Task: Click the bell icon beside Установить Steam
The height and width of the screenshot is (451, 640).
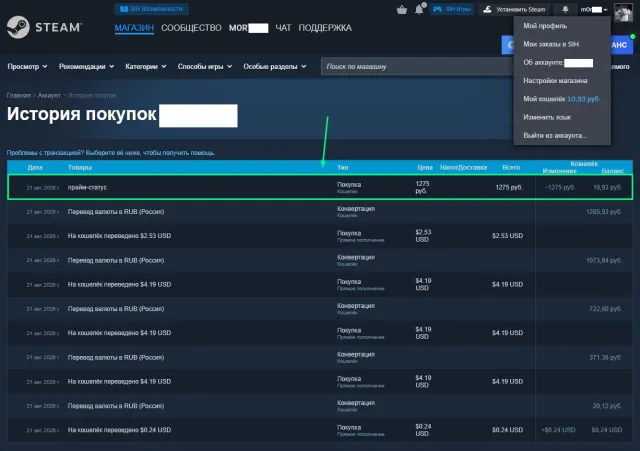Action: (x=565, y=9)
